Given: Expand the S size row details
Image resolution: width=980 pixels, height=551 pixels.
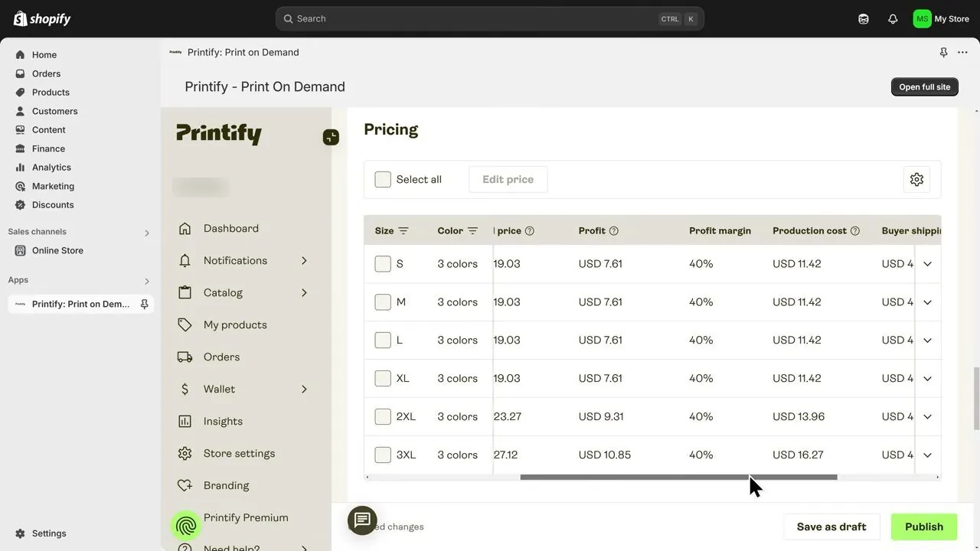Looking at the screenshot, I should pyautogui.click(x=927, y=263).
